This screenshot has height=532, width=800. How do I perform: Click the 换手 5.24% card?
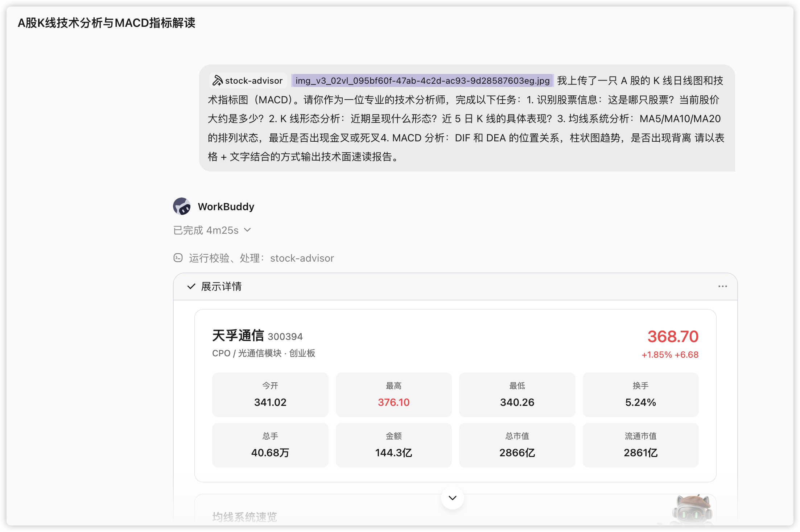(640, 395)
